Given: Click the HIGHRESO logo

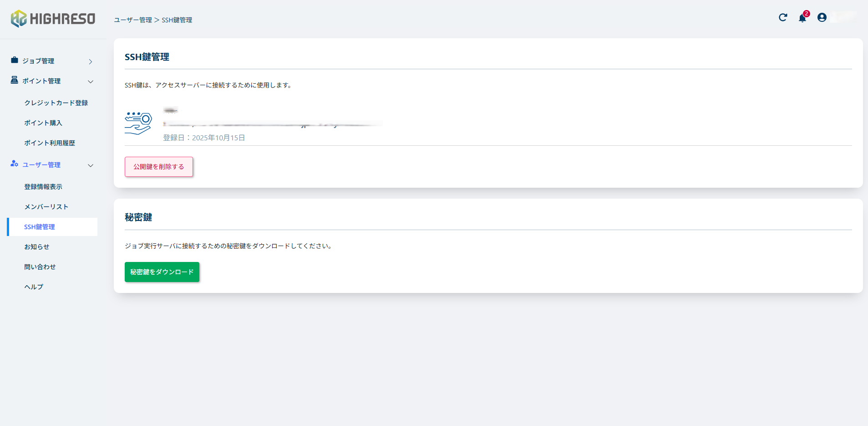Looking at the screenshot, I should (53, 19).
